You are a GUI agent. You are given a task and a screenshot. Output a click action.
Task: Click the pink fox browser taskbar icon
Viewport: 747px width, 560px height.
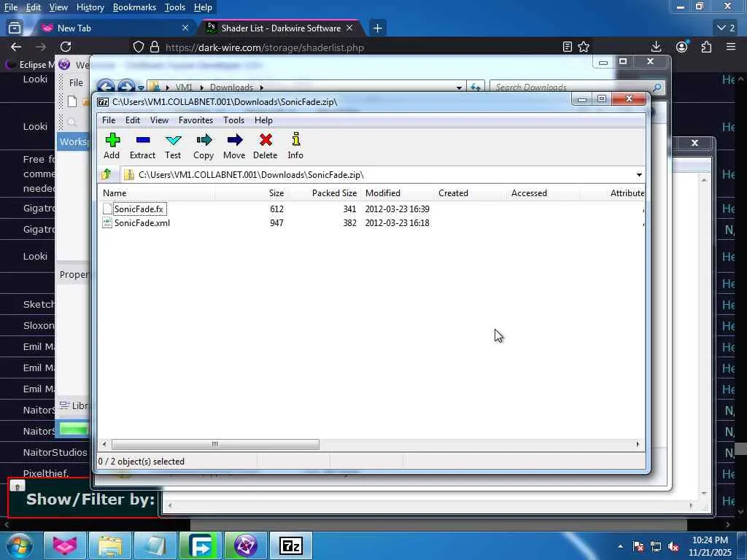[65, 545]
